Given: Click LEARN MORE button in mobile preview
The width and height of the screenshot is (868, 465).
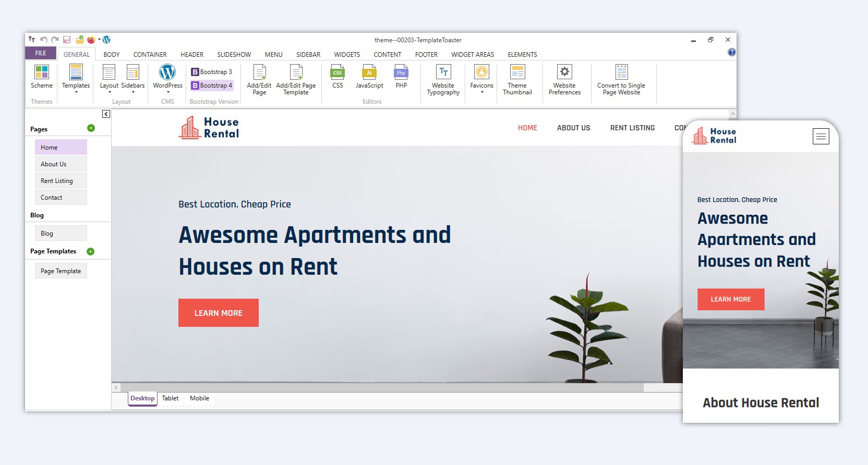Looking at the screenshot, I should (731, 299).
